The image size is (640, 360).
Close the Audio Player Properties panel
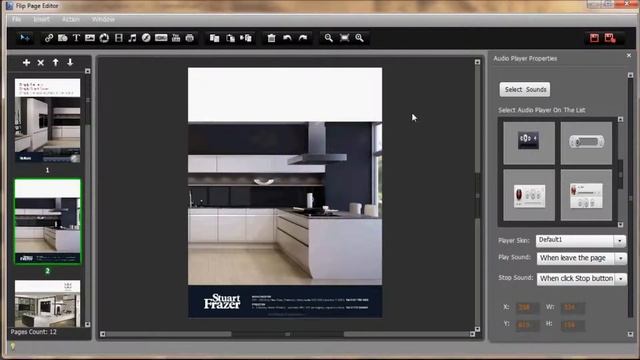629,55
